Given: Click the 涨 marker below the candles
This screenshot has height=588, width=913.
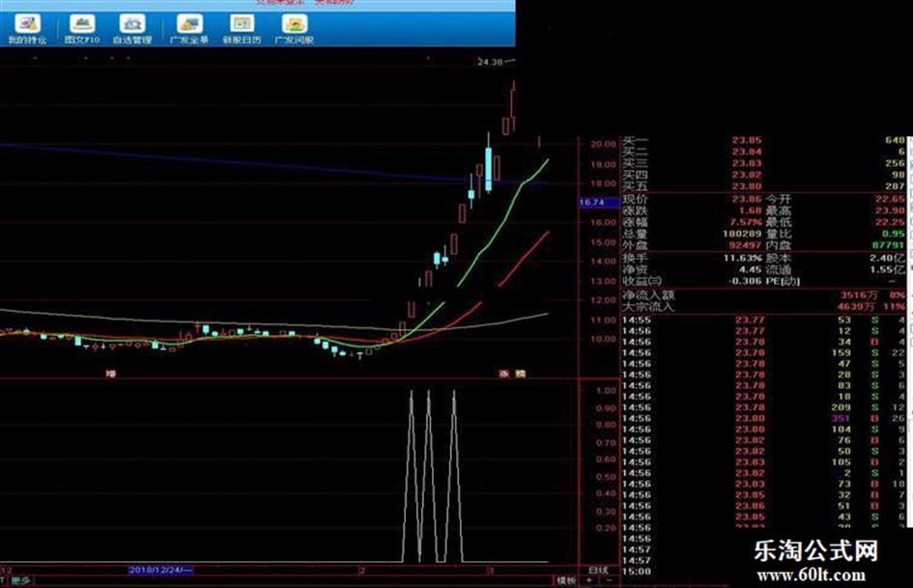Looking at the screenshot, I should coord(504,374).
